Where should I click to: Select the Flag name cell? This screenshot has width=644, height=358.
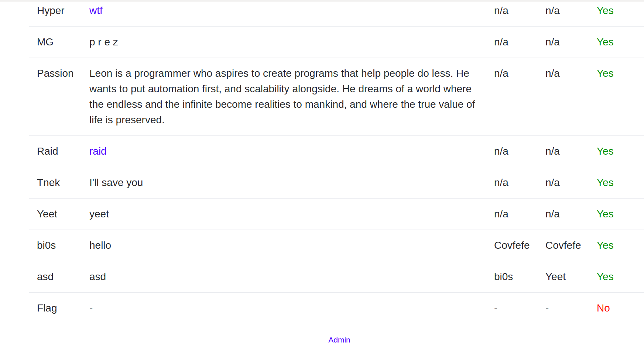tap(47, 308)
